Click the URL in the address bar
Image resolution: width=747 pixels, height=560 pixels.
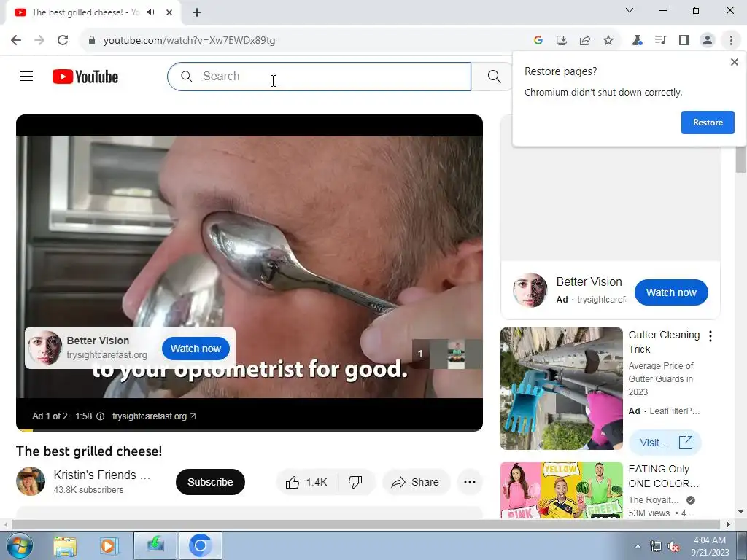pyautogui.click(x=189, y=41)
